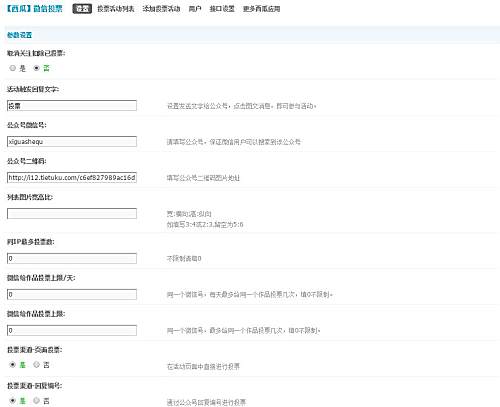The height and width of the screenshot is (407, 500).
Task: Click the 活动触发回复文字 input containing 投票
Action: [72, 106]
